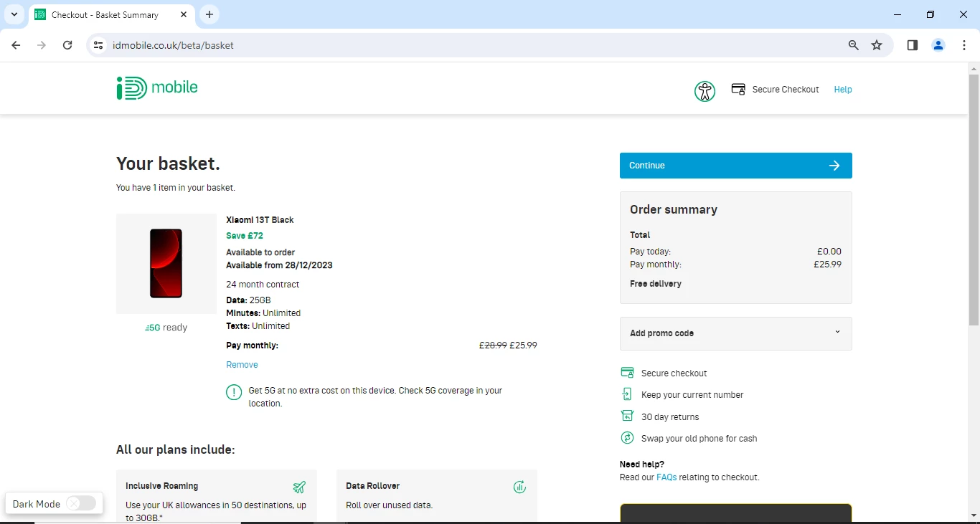Click the 'Swap your old phone for cash' text
The height and width of the screenshot is (524, 980).
[699, 439]
